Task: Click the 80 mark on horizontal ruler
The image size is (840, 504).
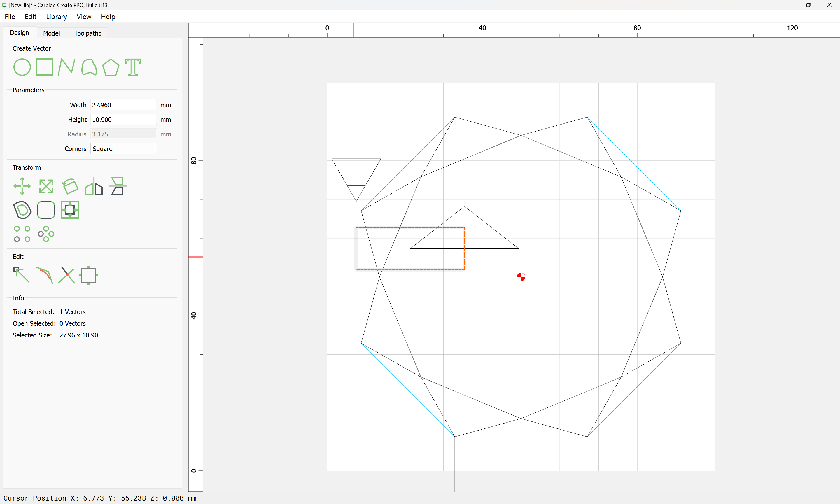Action: click(x=637, y=28)
